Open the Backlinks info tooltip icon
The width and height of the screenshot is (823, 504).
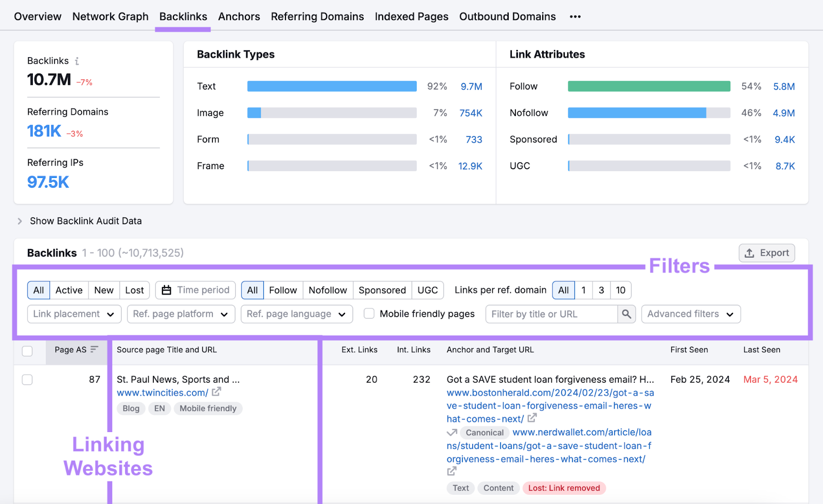77,60
